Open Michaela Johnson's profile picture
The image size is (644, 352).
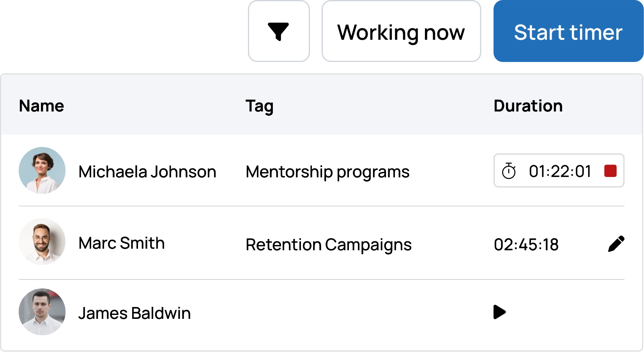tap(42, 170)
